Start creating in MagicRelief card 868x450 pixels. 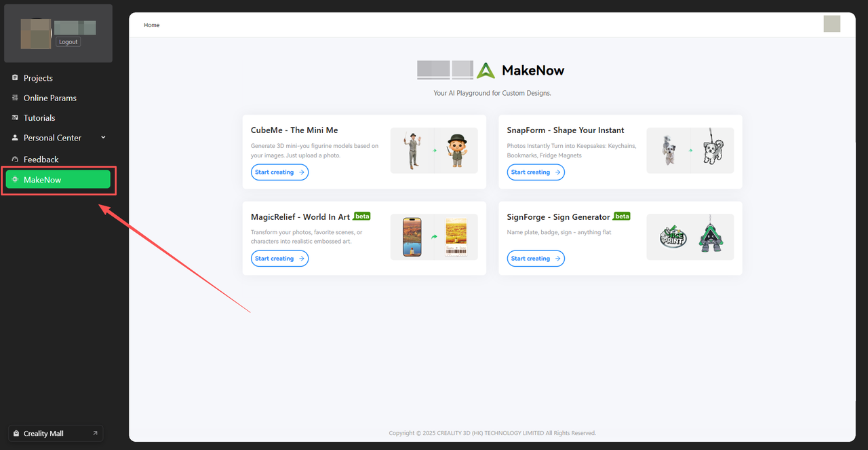(x=279, y=259)
